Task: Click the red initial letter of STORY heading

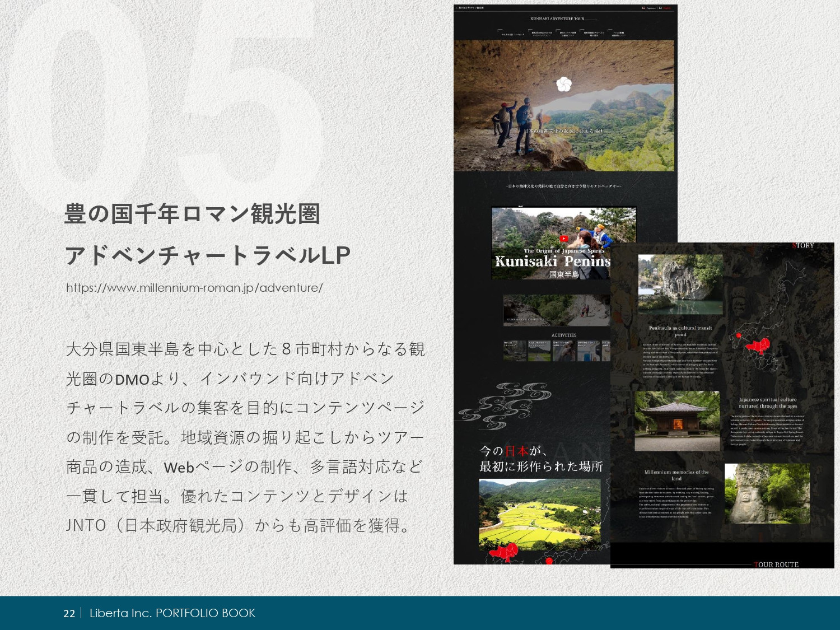Action: click(793, 246)
